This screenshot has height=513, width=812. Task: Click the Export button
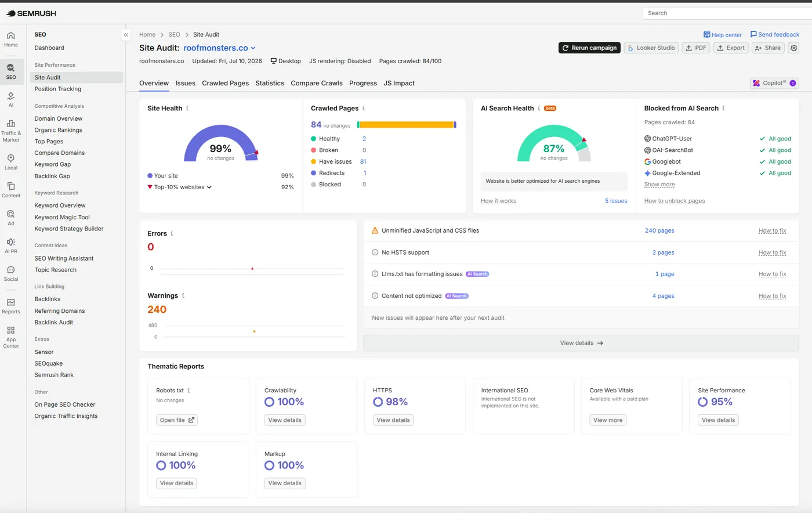[x=731, y=48]
